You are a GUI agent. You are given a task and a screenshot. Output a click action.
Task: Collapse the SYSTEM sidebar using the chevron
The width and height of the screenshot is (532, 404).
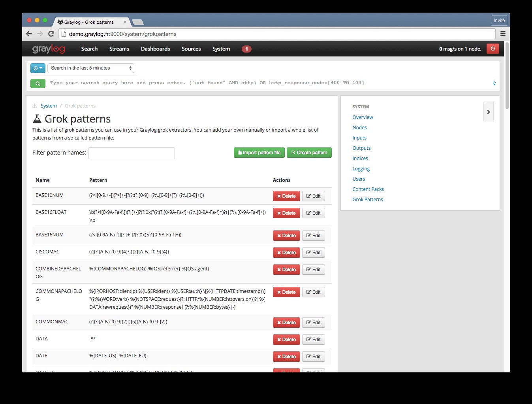point(488,112)
